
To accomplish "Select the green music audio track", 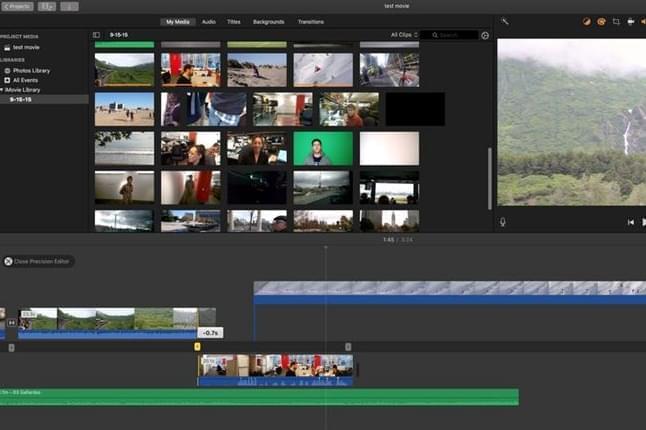I will (259, 397).
